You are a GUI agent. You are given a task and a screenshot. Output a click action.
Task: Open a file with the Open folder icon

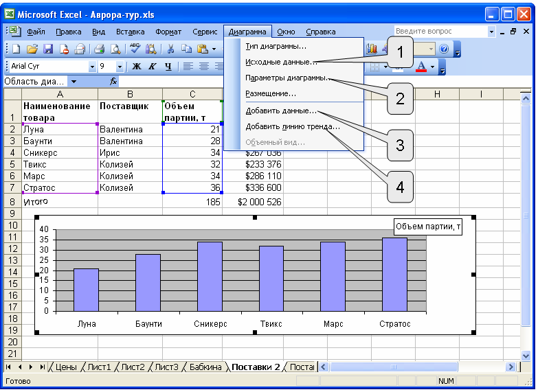[32, 49]
